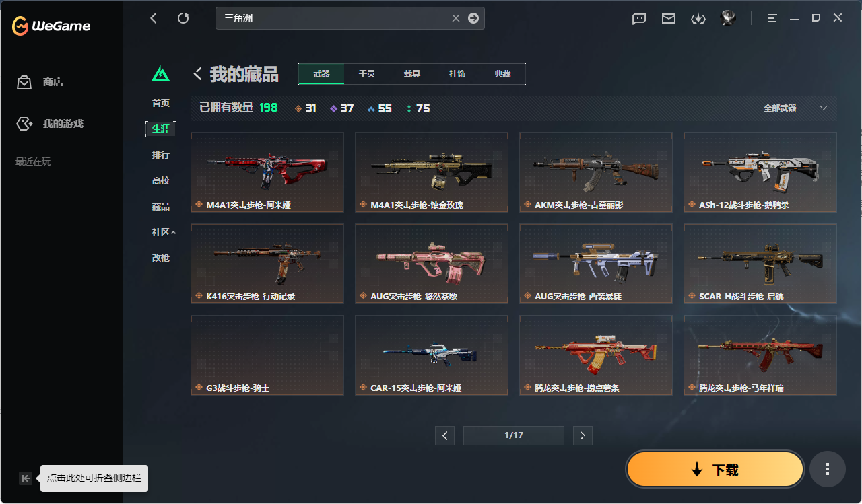This screenshot has width=862, height=504.
Task: Collapse the sidebar with the bottom-left icon
Action: (x=26, y=478)
